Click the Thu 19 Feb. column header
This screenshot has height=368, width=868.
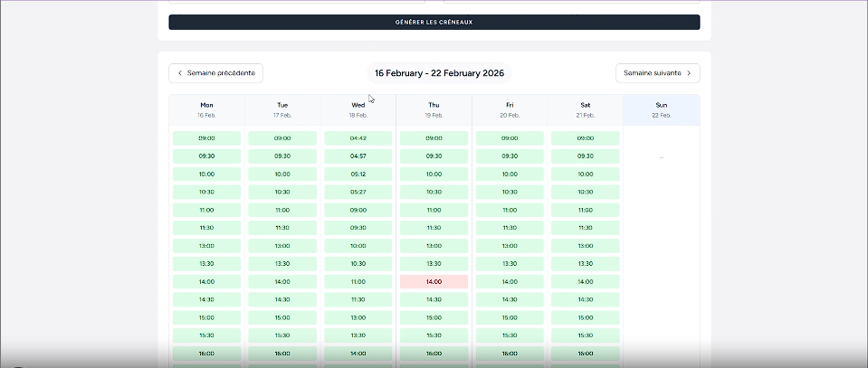[x=434, y=110]
